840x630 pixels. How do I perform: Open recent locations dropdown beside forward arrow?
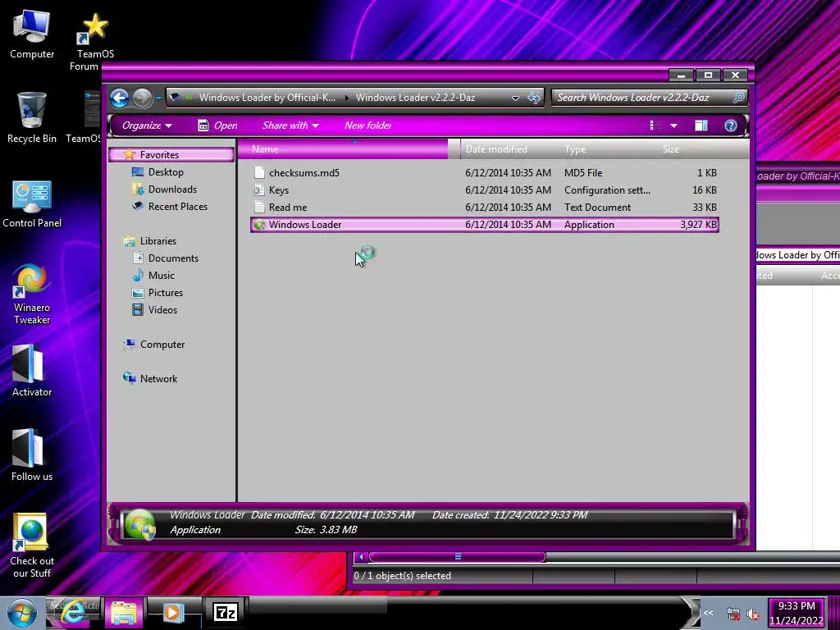point(159,98)
